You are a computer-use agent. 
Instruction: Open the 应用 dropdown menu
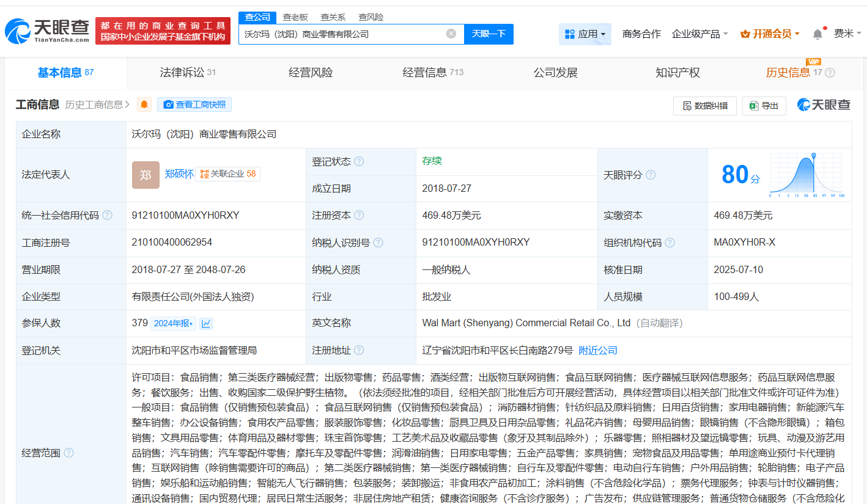click(x=585, y=34)
